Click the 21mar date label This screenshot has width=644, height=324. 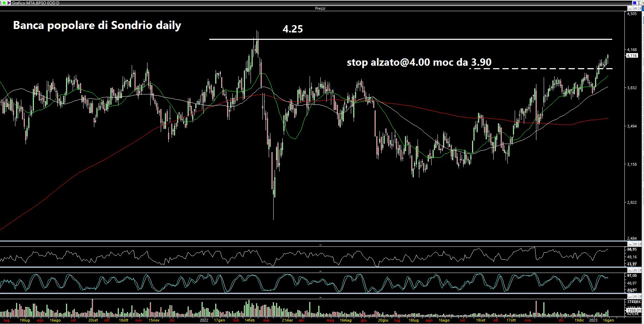287,320
